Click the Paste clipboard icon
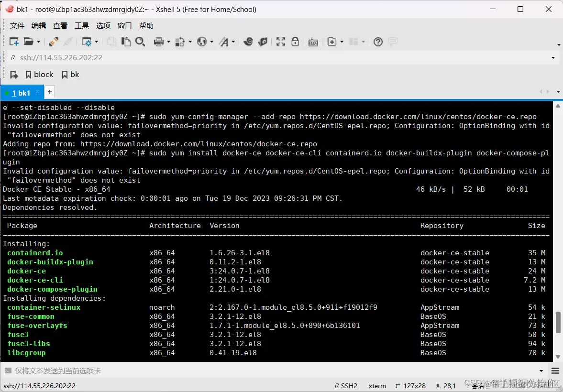 (126, 42)
